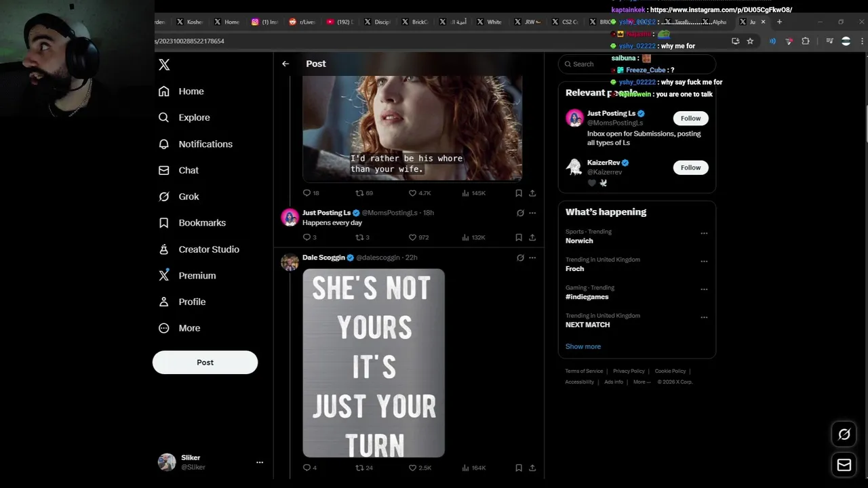Open Creator Studio in the sidebar

point(199,249)
